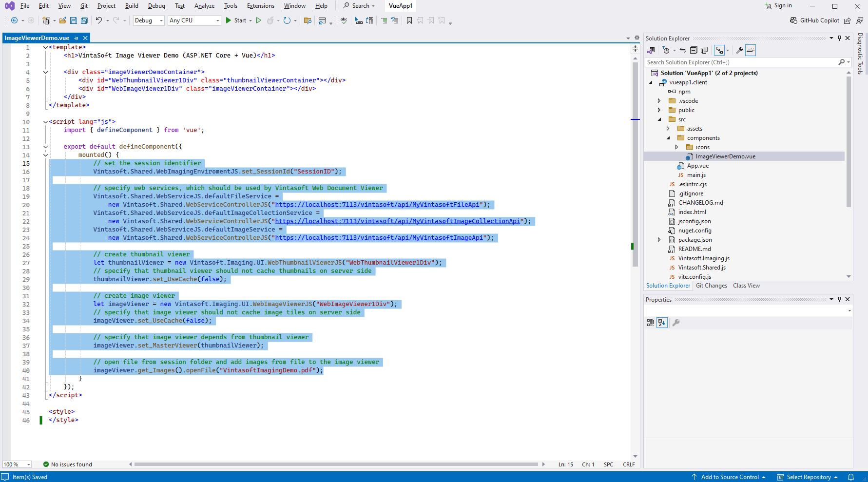Switch between Solutions and Folders views icon
Screen dimensions: 868x482
pos(651,50)
